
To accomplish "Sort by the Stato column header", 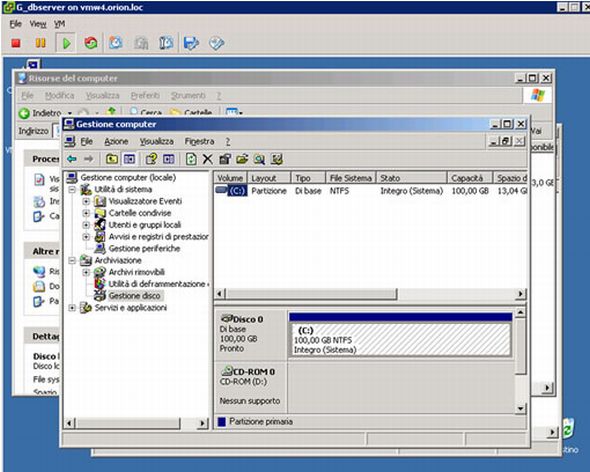I will [x=412, y=178].
